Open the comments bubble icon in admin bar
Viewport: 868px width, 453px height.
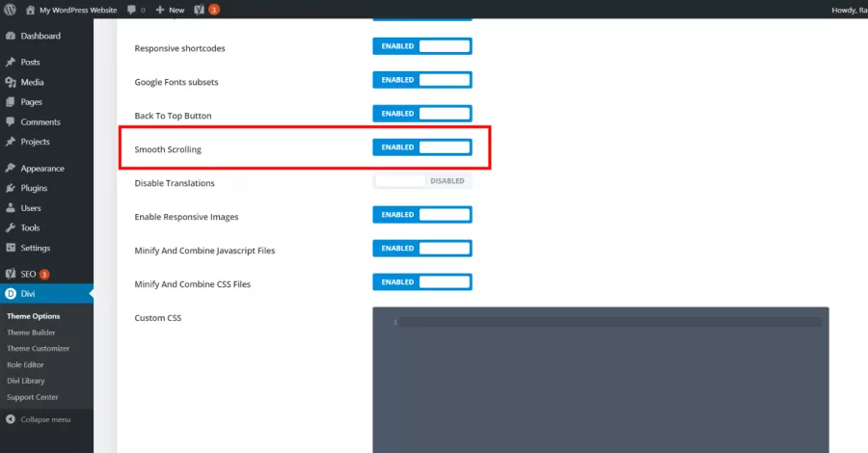click(131, 10)
